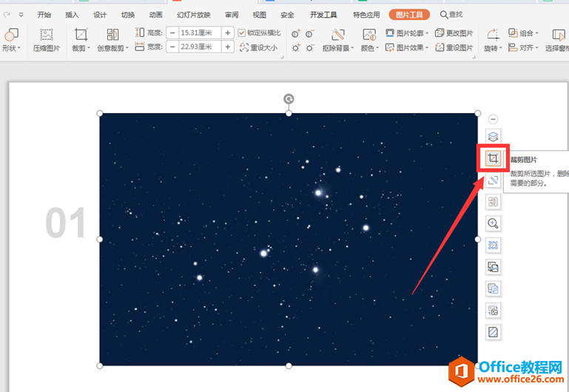Viewport: 569px width, 392px height.
Task: Open the 图片轮廓 picture outline dropdown
Action: click(407, 33)
